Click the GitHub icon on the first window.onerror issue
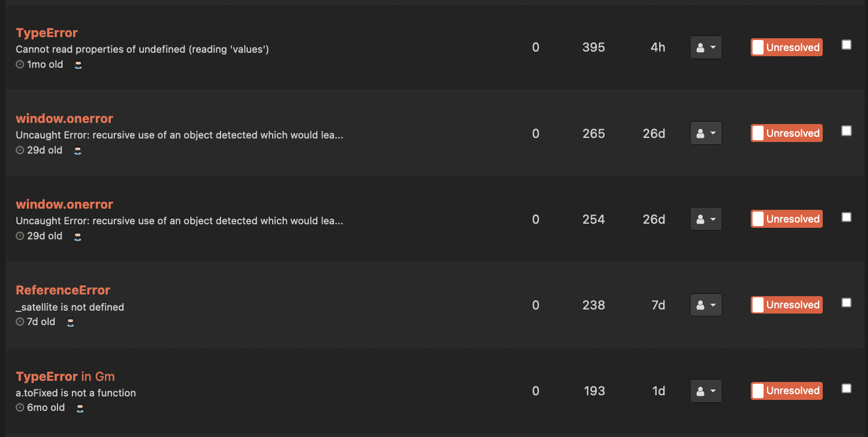 pos(78,151)
